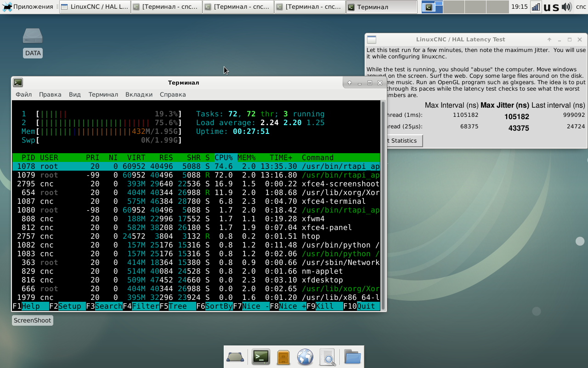Click the Max Jitter value 105182
This screenshot has width=588, height=368.
[517, 117]
